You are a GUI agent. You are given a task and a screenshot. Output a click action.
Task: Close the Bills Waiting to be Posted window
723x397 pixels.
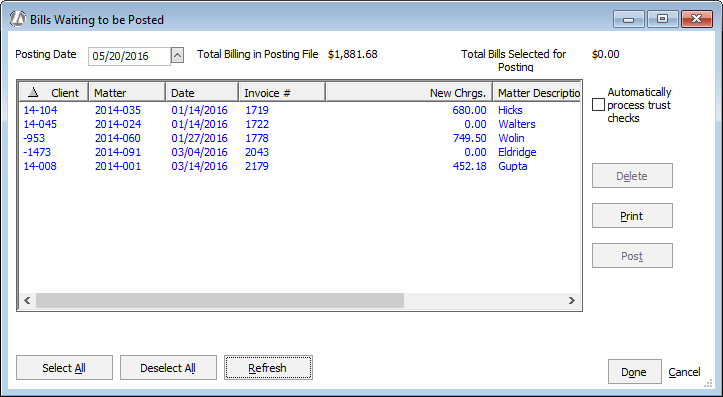point(697,19)
